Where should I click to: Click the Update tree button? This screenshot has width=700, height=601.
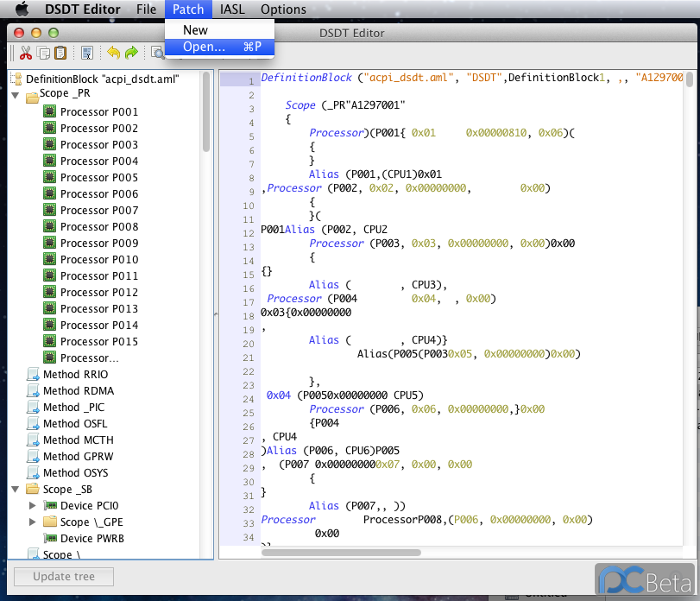point(64,576)
